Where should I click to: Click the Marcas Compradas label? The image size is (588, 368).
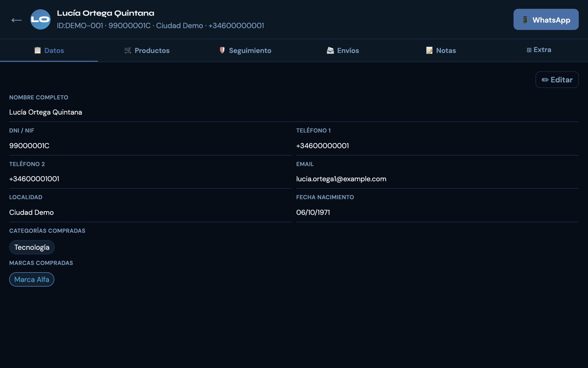(x=41, y=263)
